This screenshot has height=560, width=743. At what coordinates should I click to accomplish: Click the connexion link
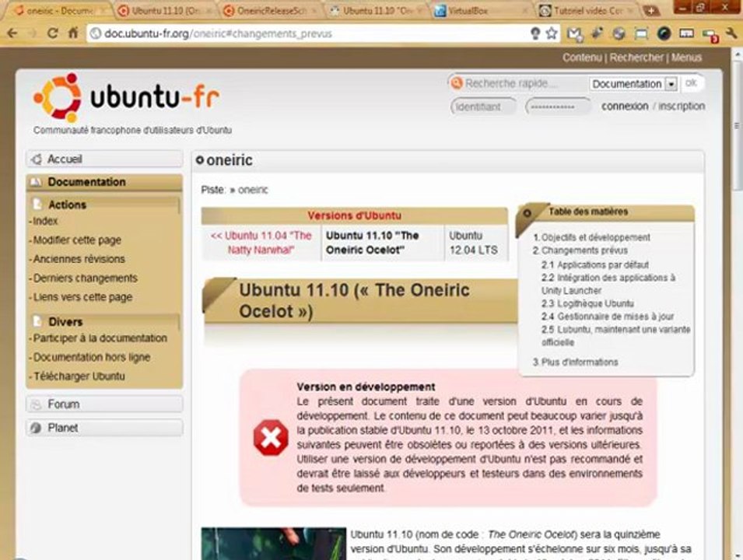click(x=625, y=106)
